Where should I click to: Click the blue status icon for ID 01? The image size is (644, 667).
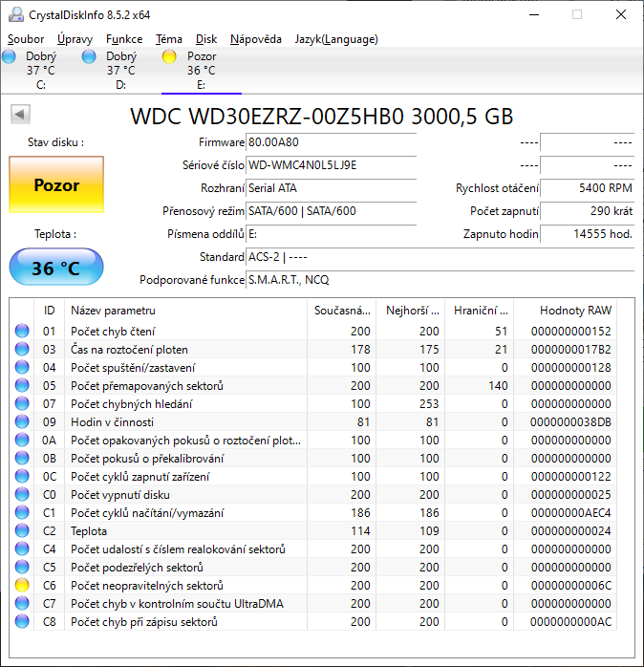click(x=22, y=331)
